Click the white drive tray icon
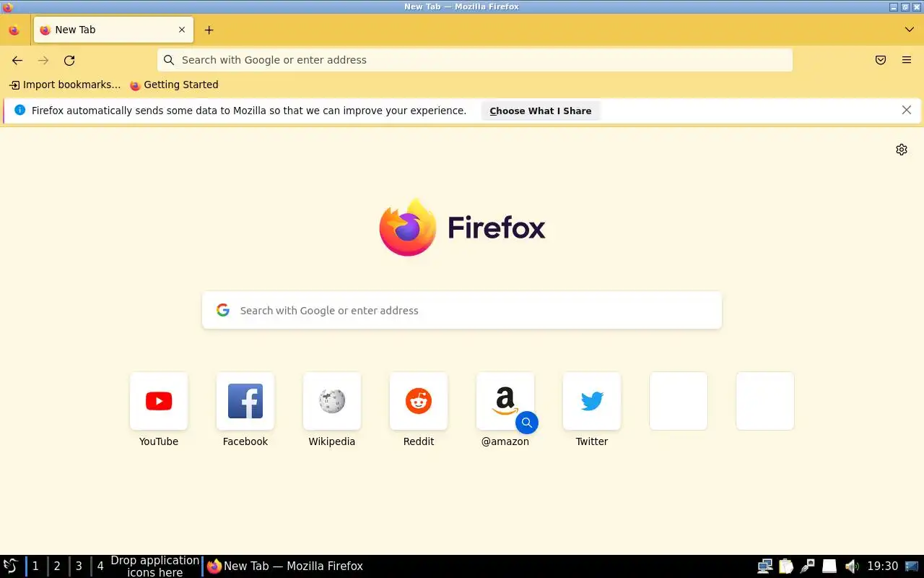 pyautogui.click(x=829, y=566)
